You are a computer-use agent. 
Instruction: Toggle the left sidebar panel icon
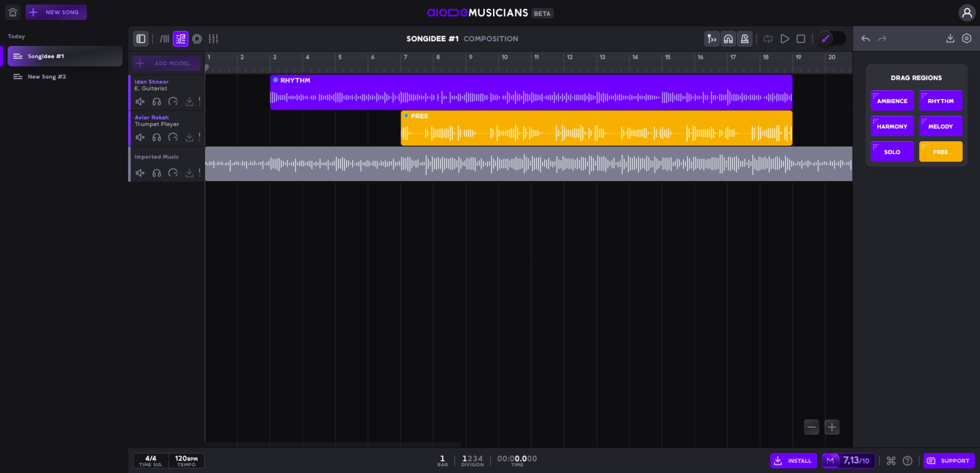(141, 39)
